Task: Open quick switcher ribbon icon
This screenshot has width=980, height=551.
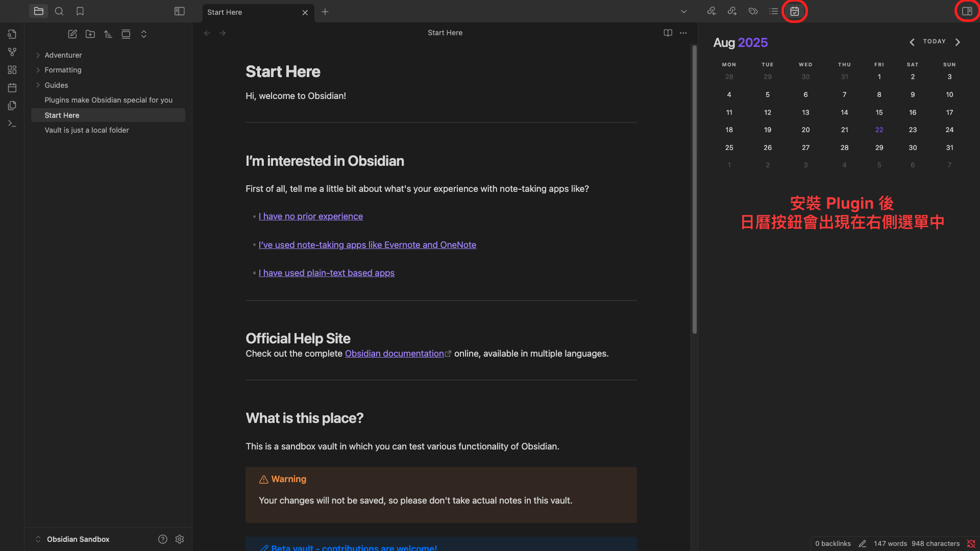Action: pyautogui.click(x=12, y=34)
